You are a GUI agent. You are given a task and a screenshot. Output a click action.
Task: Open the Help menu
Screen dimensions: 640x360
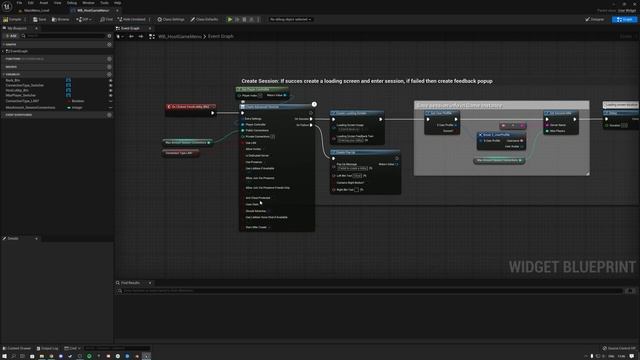point(118,3)
